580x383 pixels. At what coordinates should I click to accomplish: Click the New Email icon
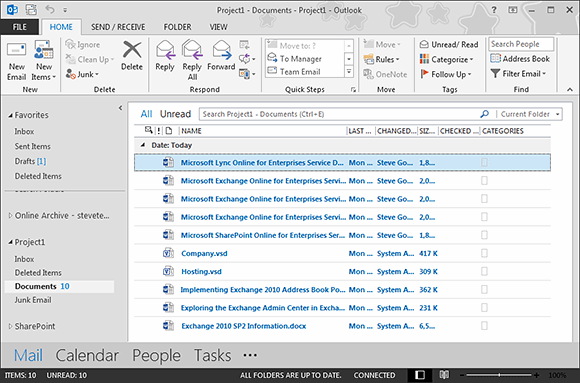point(17,51)
